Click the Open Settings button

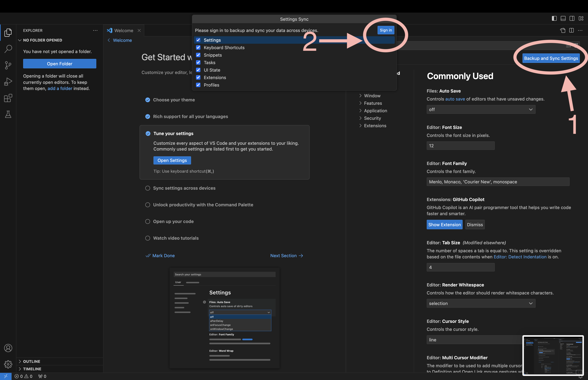(172, 160)
